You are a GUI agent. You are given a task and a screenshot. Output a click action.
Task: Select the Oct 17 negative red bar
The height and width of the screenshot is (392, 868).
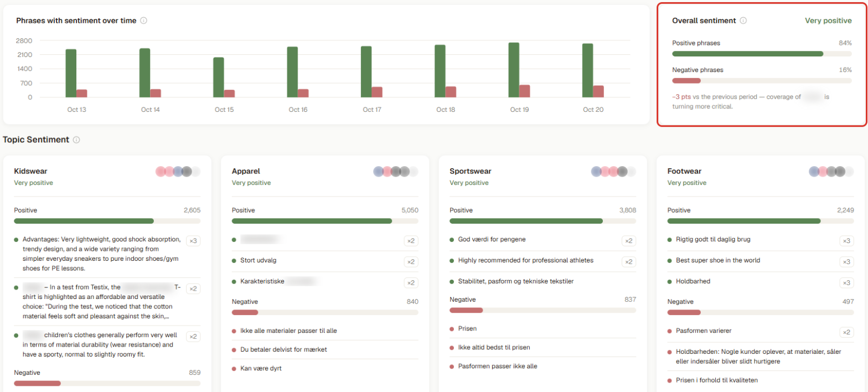point(377,92)
